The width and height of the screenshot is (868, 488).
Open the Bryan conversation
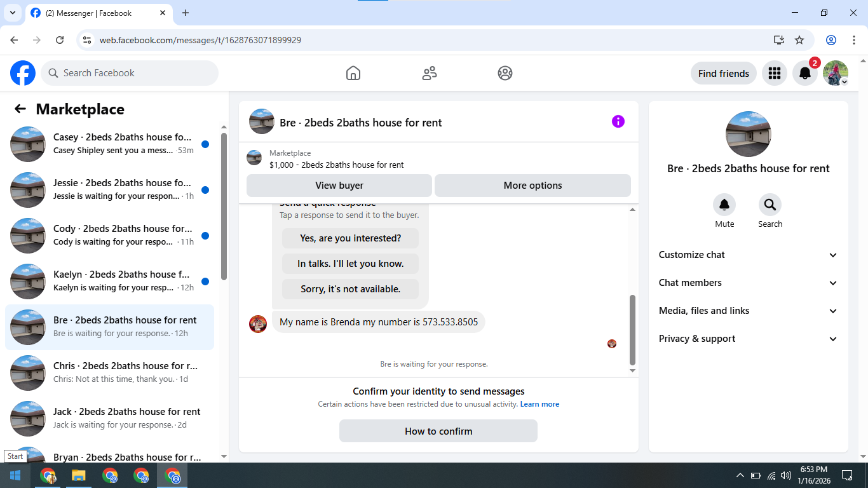coord(109,454)
